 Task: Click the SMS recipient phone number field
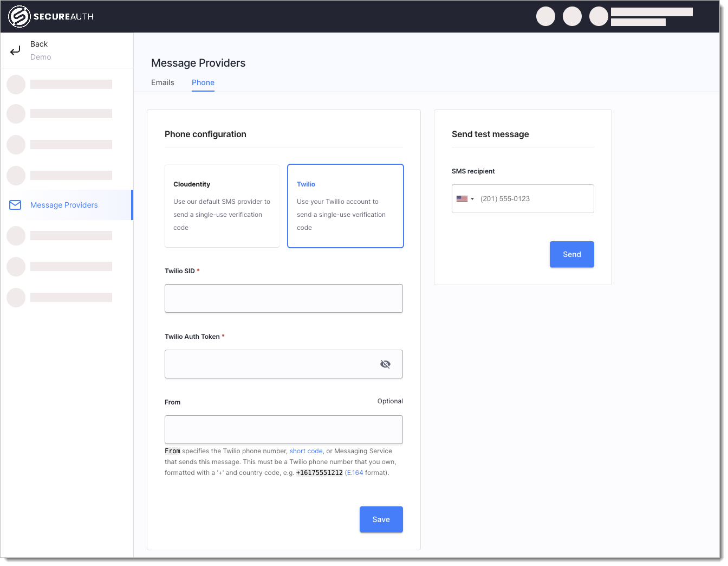[523, 199]
